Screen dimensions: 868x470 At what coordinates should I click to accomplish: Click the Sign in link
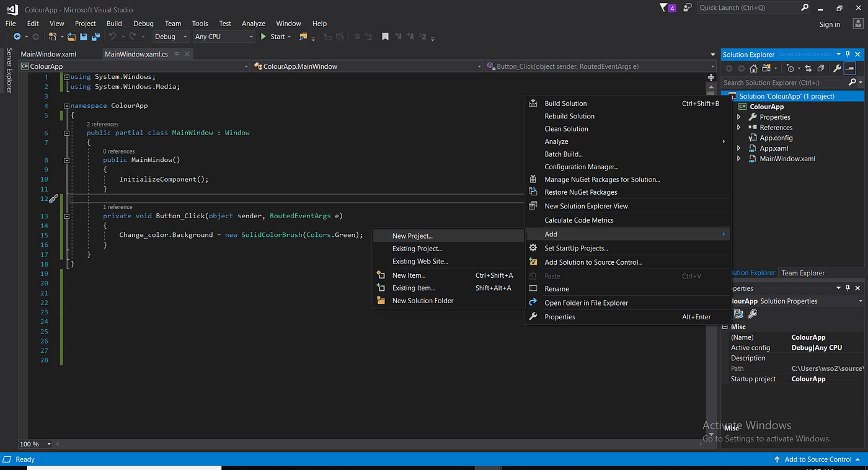[x=830, y=24]
